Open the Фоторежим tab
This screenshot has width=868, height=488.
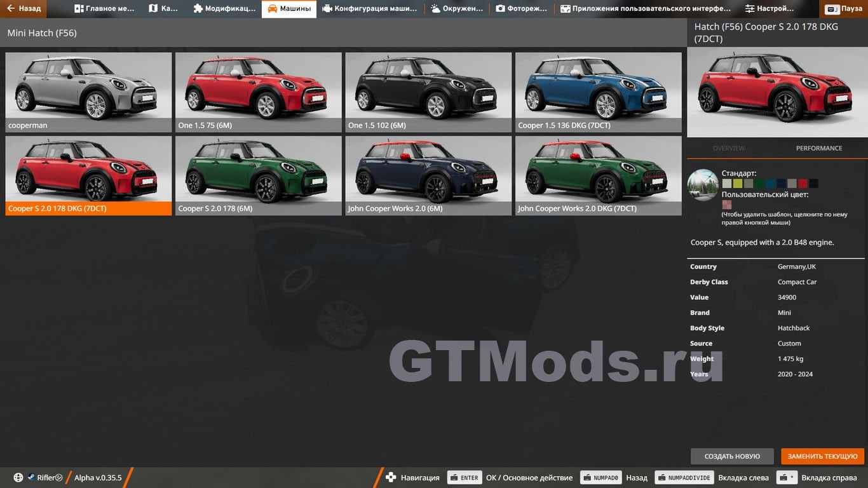(x=522, y=9)
